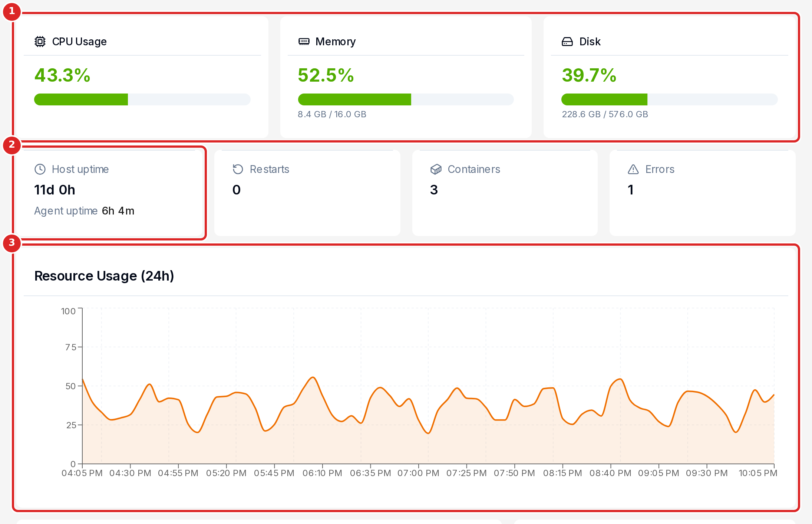Click the Restarts label
The height and width of the screenshot is (524, 812).
tap(270, 169)
